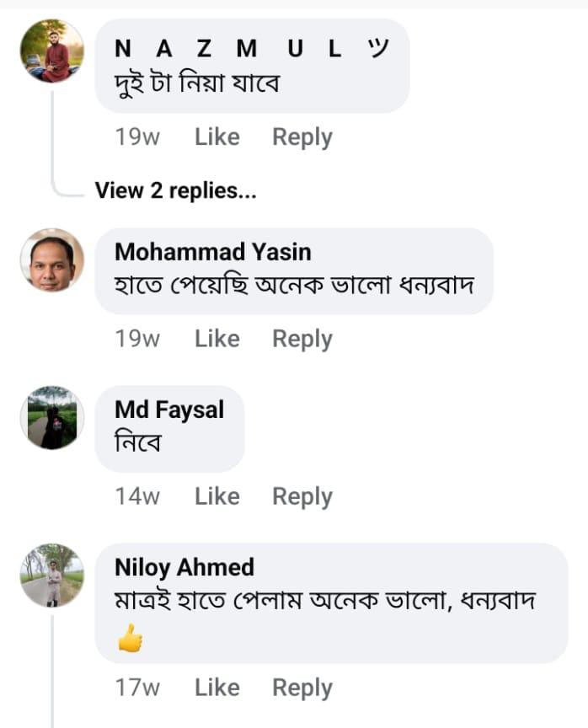Like Md Faysal's comment
Screen dimensions: 588x728
pos(216,496)
